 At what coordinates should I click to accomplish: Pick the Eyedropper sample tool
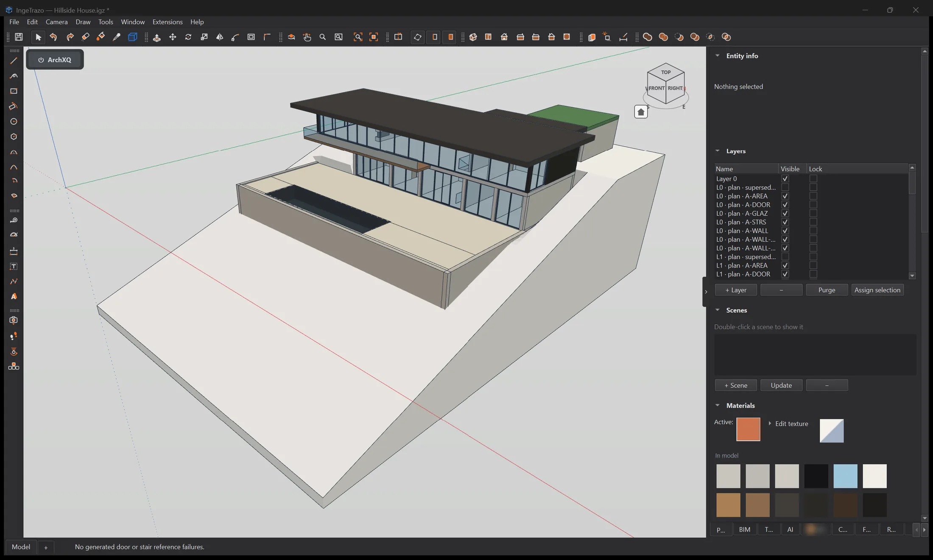pyautogui.click(x=116, y=37)
